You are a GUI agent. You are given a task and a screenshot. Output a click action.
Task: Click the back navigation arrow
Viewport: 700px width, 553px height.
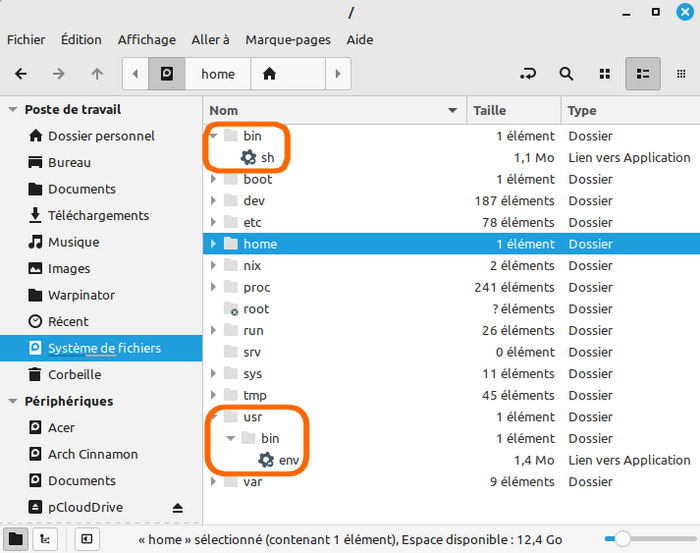tap(21, 74)
